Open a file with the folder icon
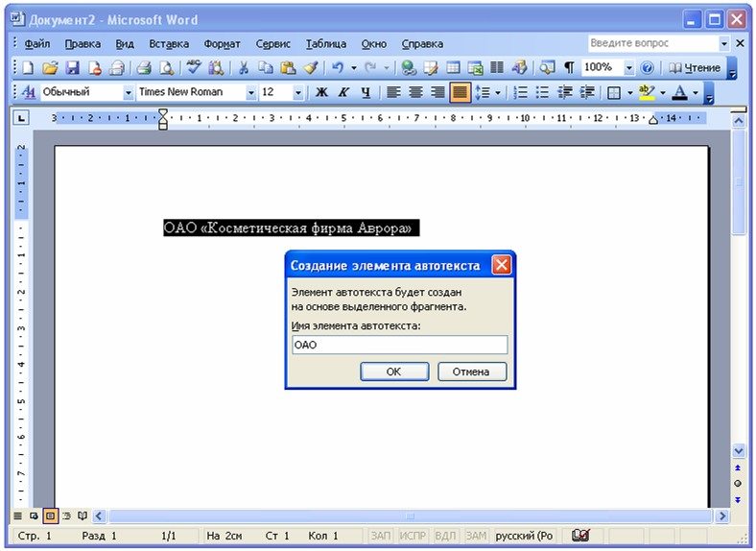Screen dimensions: 756x551 click(x=50, y=67)
